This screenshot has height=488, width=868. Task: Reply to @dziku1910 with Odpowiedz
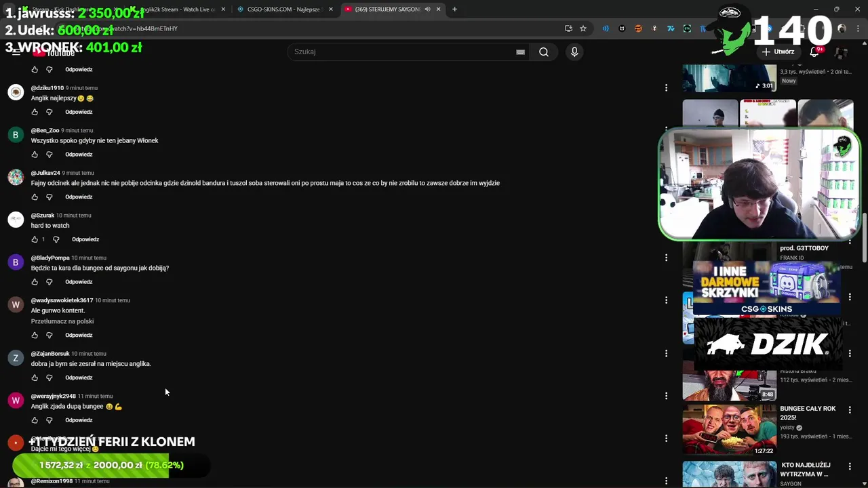pyautogui.click(x=79, y=112)
